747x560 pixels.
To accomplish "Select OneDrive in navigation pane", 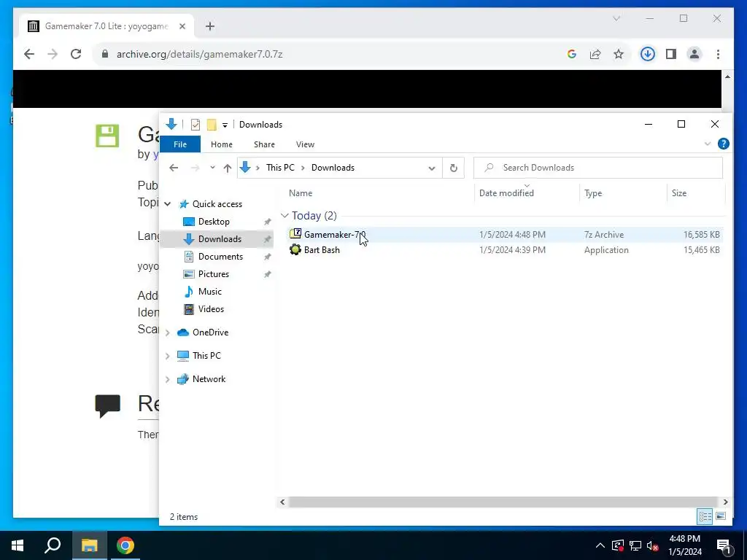I will pyautogui.click(x=210, y=332).
